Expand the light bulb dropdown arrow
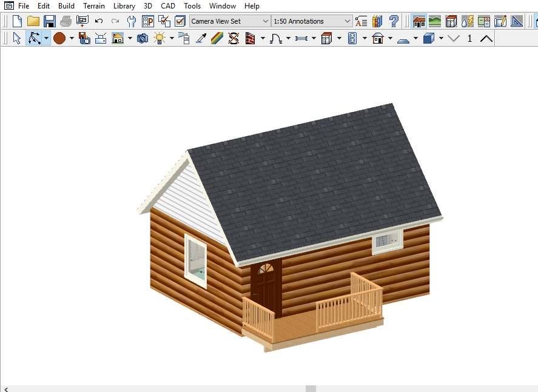The image size is (538, 392). coord(172,38)
